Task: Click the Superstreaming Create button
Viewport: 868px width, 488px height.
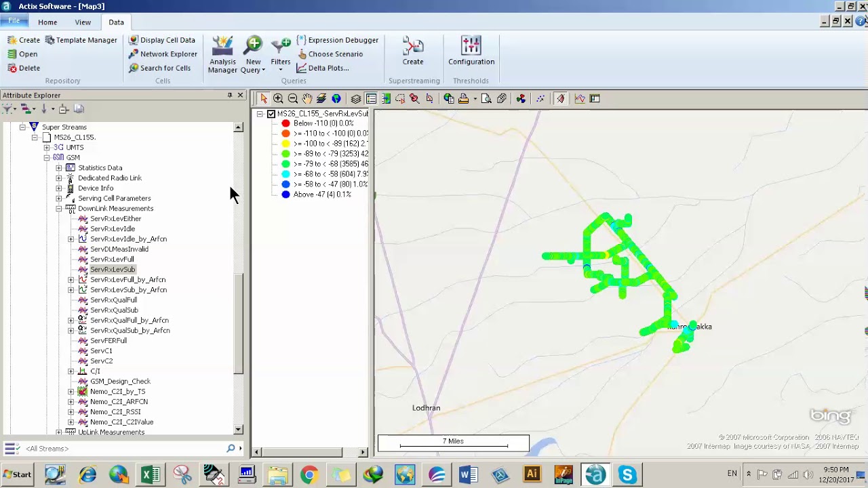Action: click(x=413, y=52)
